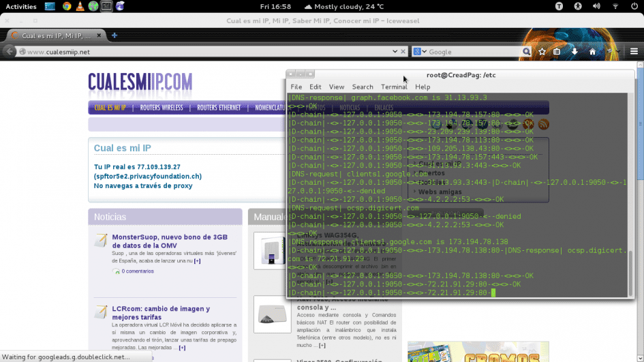The image size is (644, 362).
Task: Expand LCRcom article with [+]
Action: [x=183, y=348]
